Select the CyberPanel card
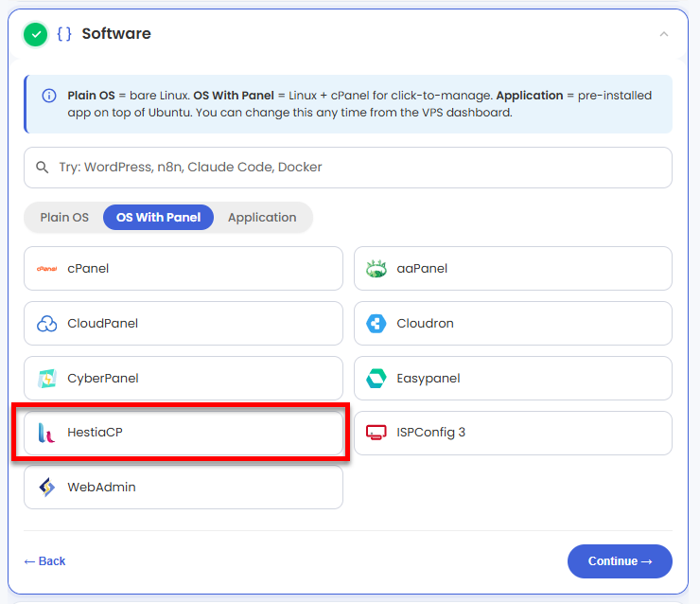The height and width of the screenshot is (604, 700). [184, 379]
